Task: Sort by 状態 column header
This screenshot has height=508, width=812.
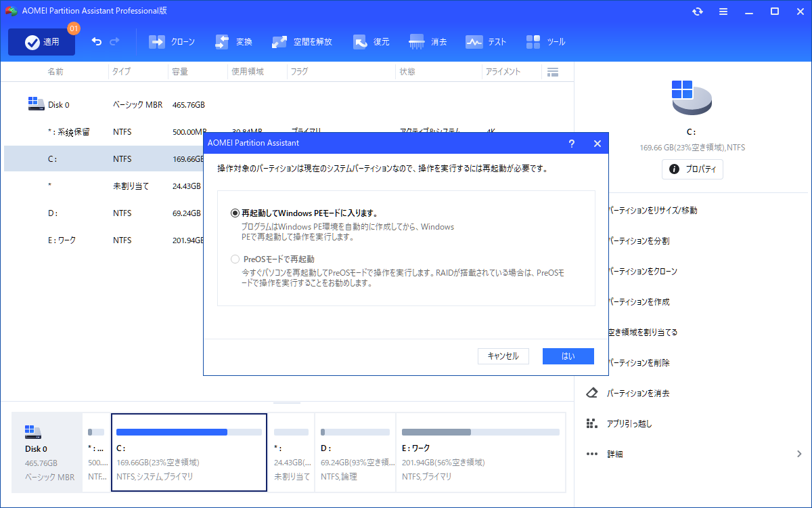Action: click(407, 71)
